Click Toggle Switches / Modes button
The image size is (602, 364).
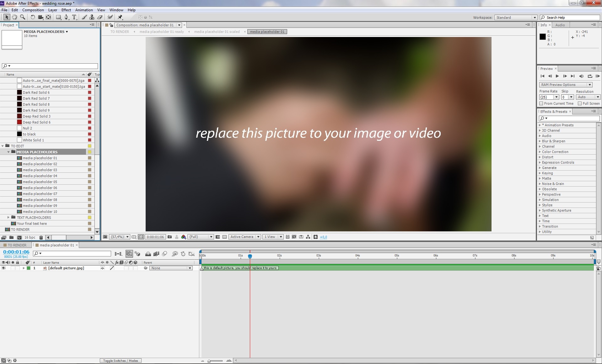pyautogui.click(x=121, y=361)
